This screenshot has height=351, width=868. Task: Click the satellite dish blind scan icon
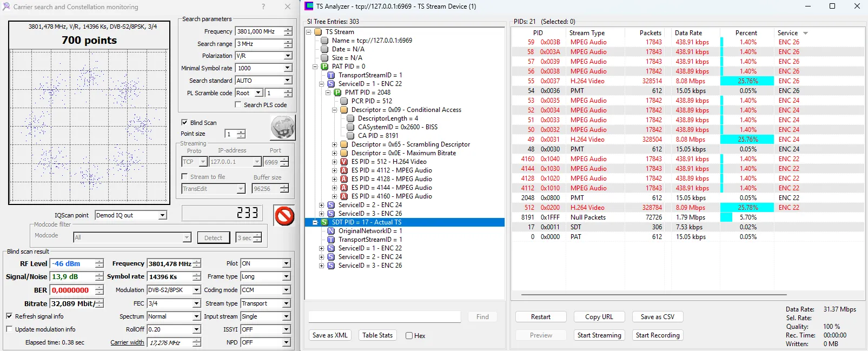point(282,128)
